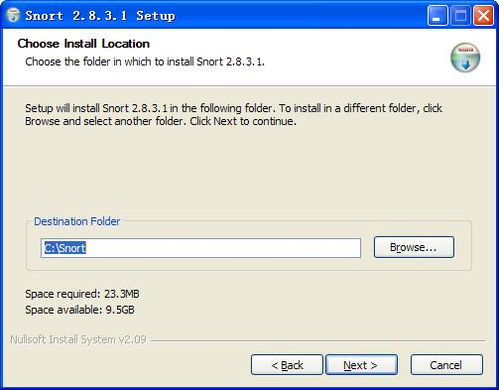Continue the installation with Next
The image size is (499, 390).
[x=361, y=365]
